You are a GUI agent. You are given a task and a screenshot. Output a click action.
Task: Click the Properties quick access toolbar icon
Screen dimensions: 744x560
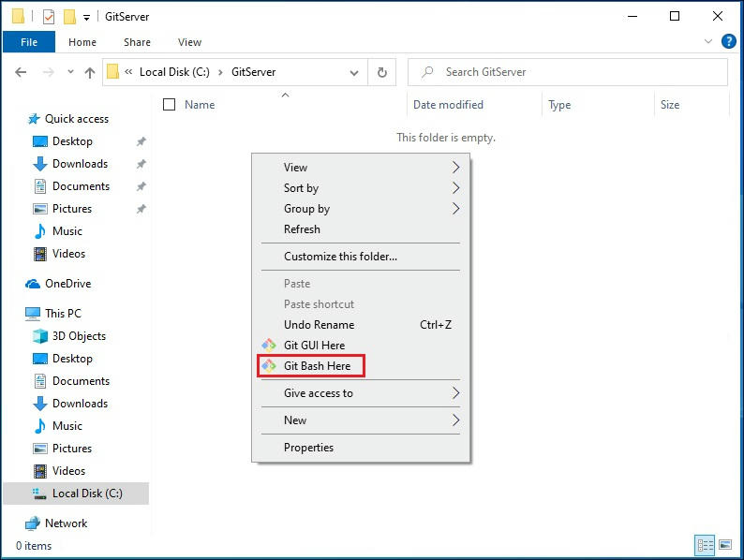click(49, 17)
